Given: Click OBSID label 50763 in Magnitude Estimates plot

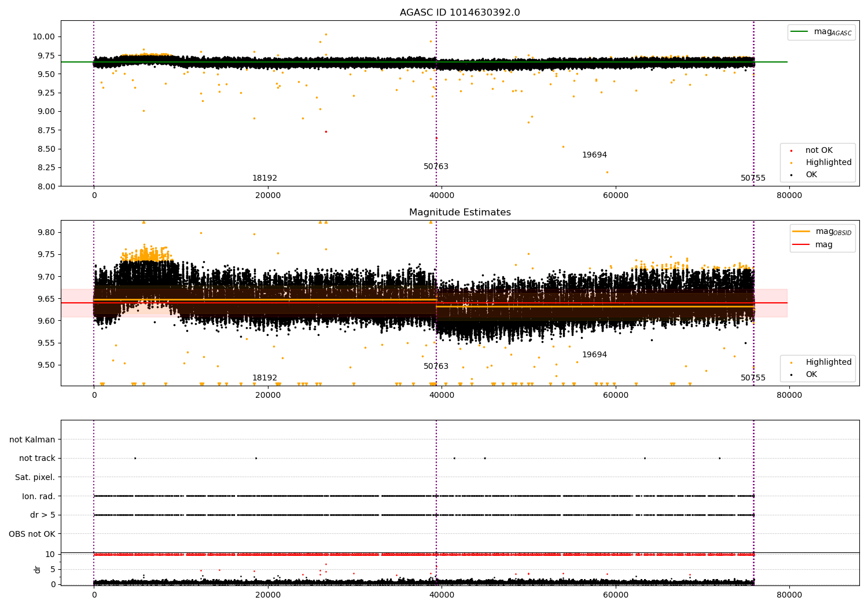Looking at the screenshot, I should tap(436, 367).
